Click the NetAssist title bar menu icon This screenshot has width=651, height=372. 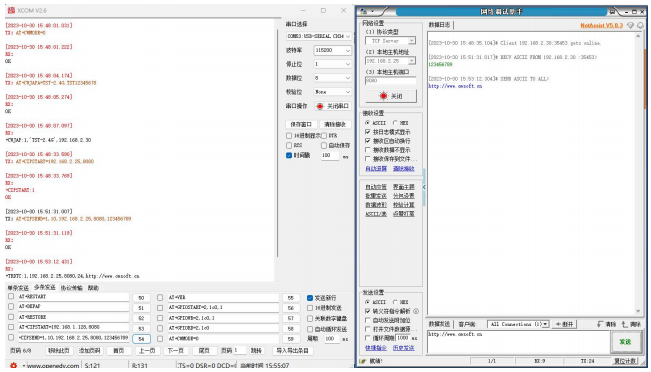[364, 11]
